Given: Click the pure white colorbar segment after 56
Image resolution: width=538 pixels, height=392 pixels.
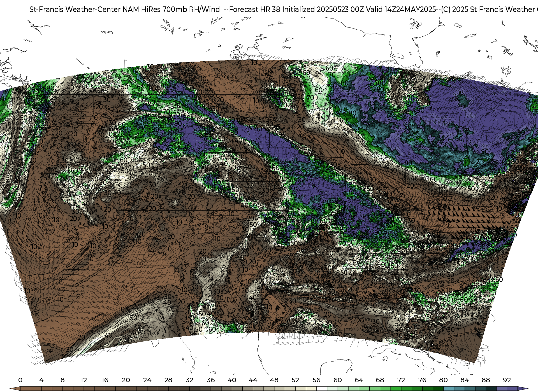Looking at the screenshot, I should pos(322,389).
